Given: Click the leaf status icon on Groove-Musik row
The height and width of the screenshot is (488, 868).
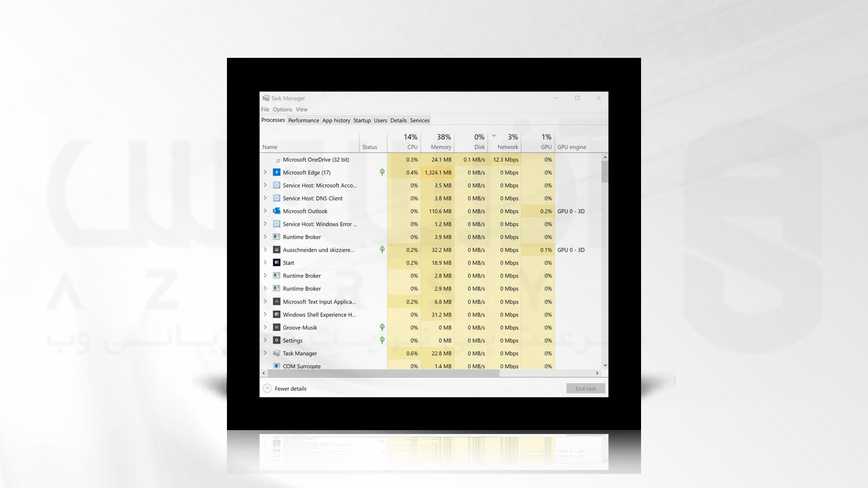Looking at the screenshot, I should tap(382, 327).
